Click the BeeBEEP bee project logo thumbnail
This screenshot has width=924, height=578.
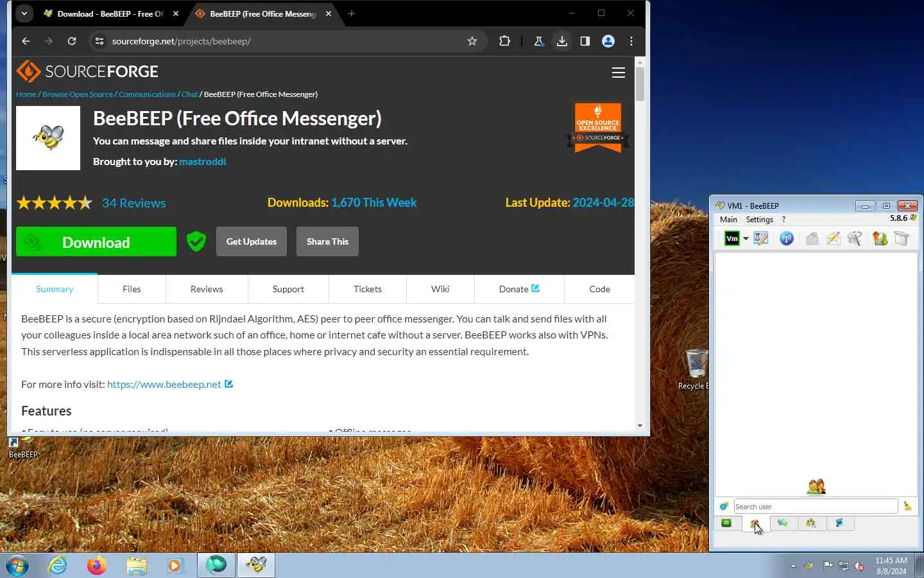click(48, 138)
